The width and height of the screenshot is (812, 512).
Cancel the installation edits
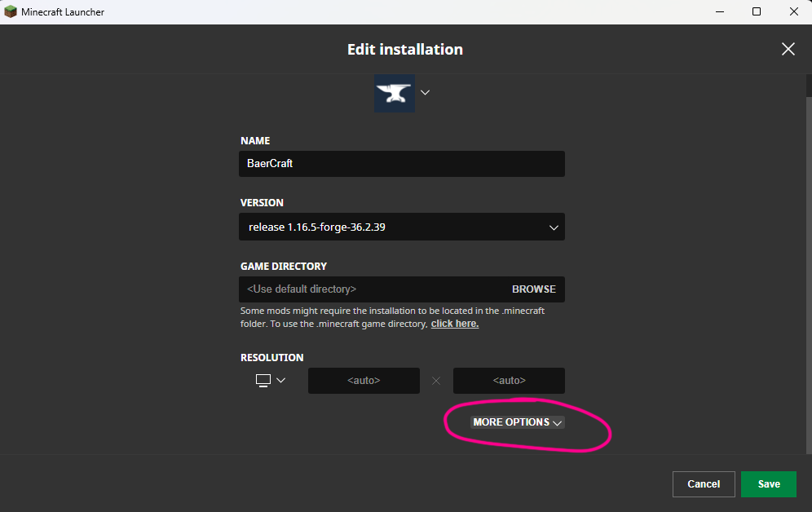coord(704,484)
